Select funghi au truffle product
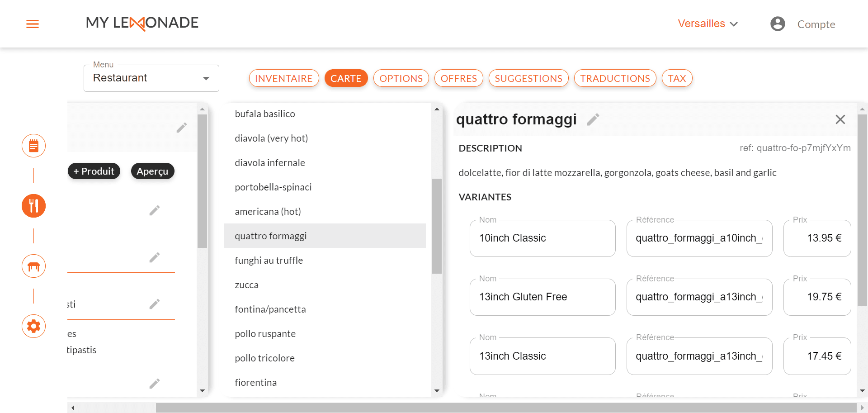The height and width of the screenshot is (413, 868). tap(325, 261)
